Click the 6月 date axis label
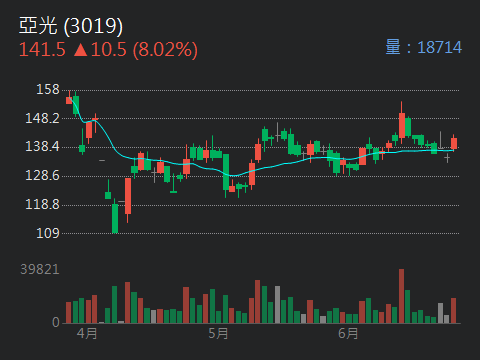 coord(348,333)
